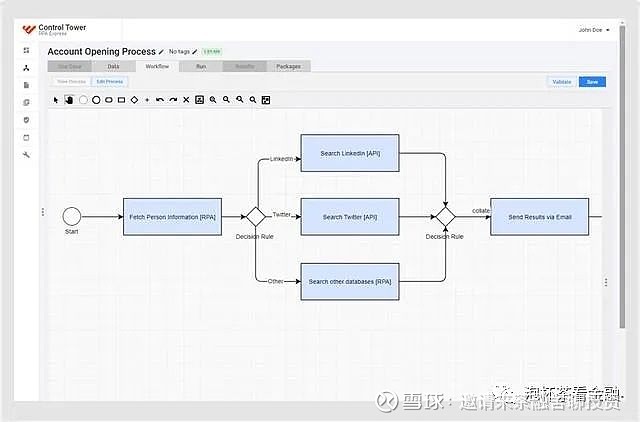Click the Other connector label
Image resolution: width=640 pixels, height=422 pixels.
(276, 281)
